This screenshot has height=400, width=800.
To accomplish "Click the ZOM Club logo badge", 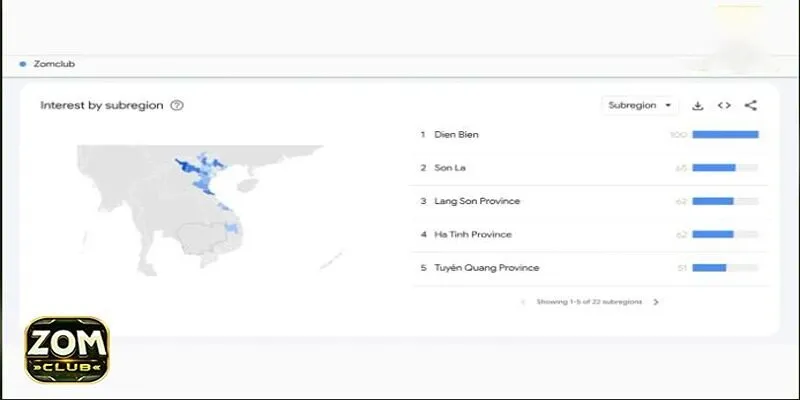I will [67, 350].
